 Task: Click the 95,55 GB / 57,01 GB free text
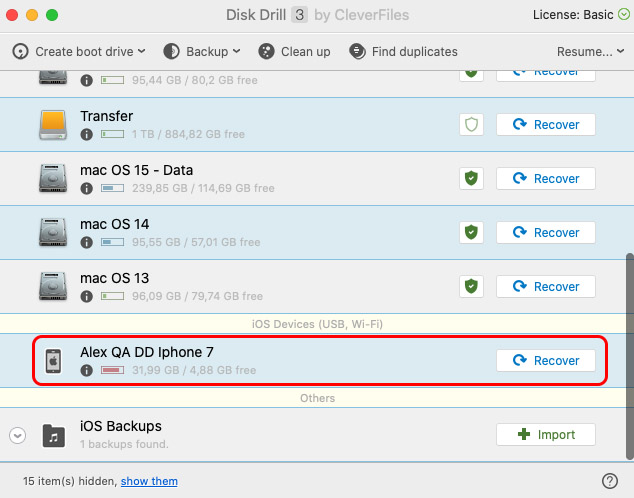click(x=196, y=242)
